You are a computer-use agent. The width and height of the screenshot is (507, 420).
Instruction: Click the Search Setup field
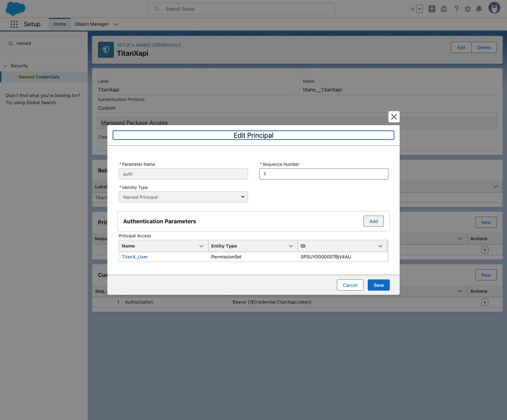pyautogui.click(x=241, y=9)
